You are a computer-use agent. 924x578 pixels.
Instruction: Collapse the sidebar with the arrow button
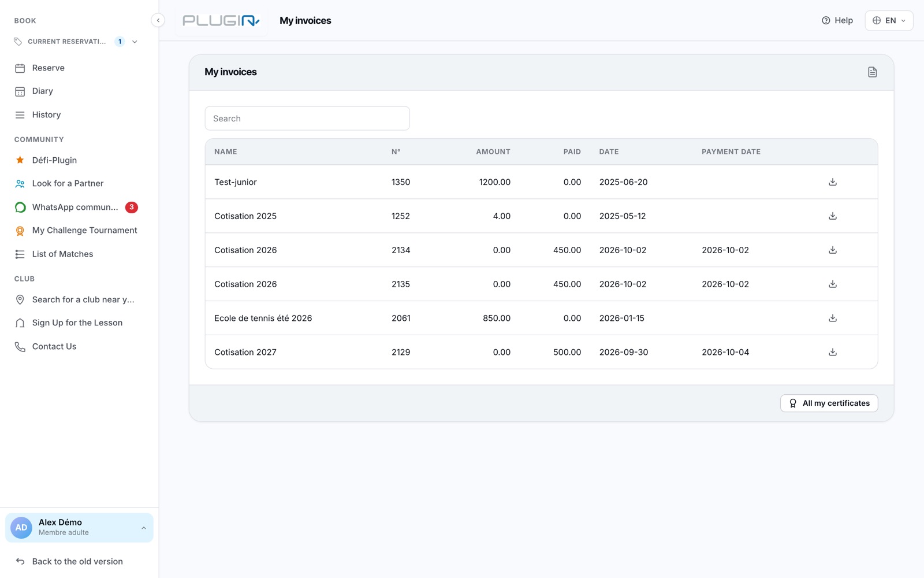pyautogui.click(x=158, y=20)
